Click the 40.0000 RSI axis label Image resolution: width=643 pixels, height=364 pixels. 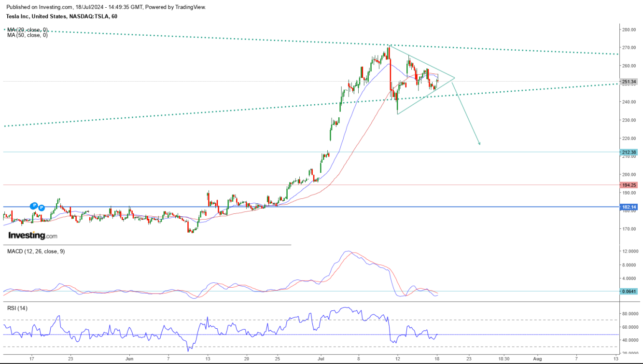(x=630, y=340)
